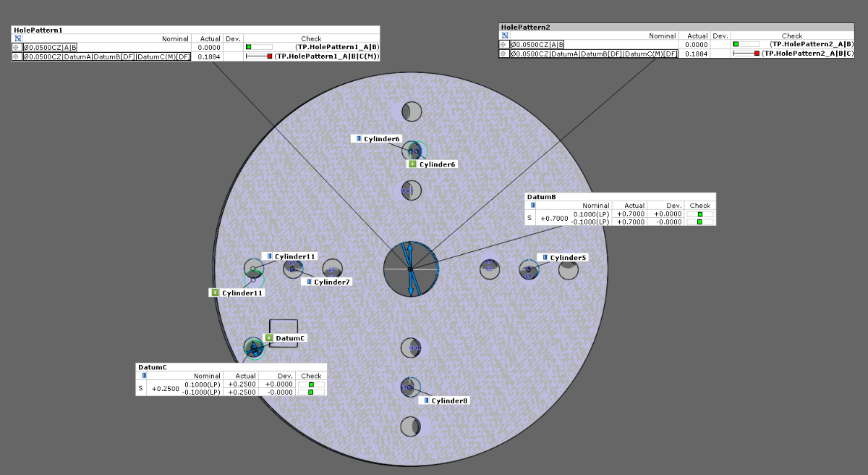The image size is (868, 475).
Task: Click the blue icon on the Cylinder8 label
Action: 426,400
